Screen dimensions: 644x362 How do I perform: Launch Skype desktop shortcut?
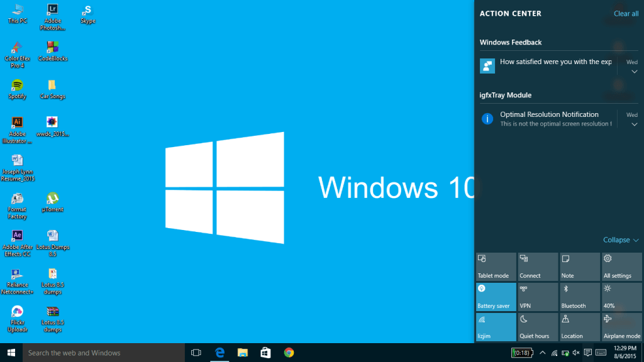click(87, 14)
